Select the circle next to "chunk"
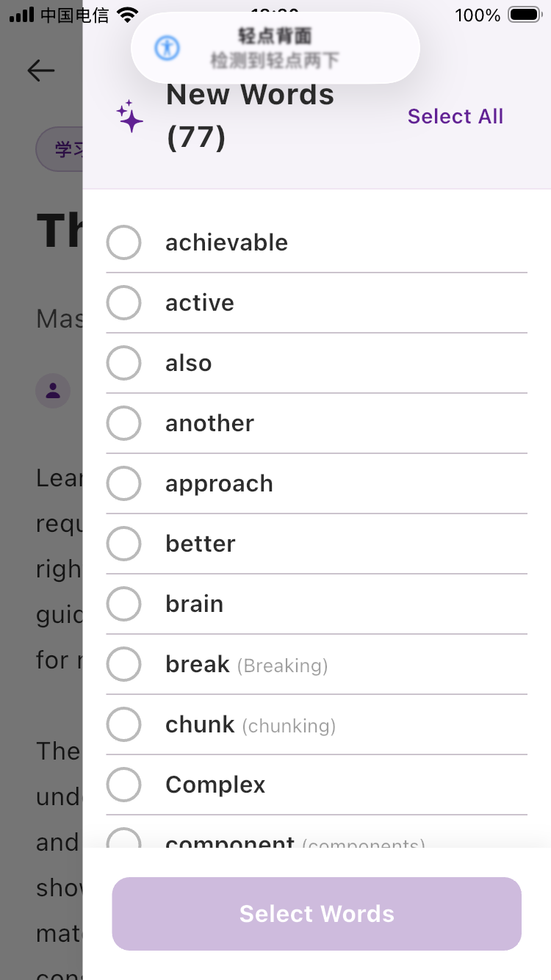 pos(123,724)
